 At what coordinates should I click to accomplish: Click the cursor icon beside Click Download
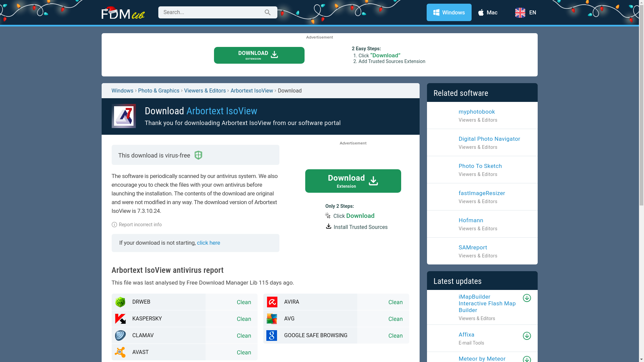[x=328, y=216]
